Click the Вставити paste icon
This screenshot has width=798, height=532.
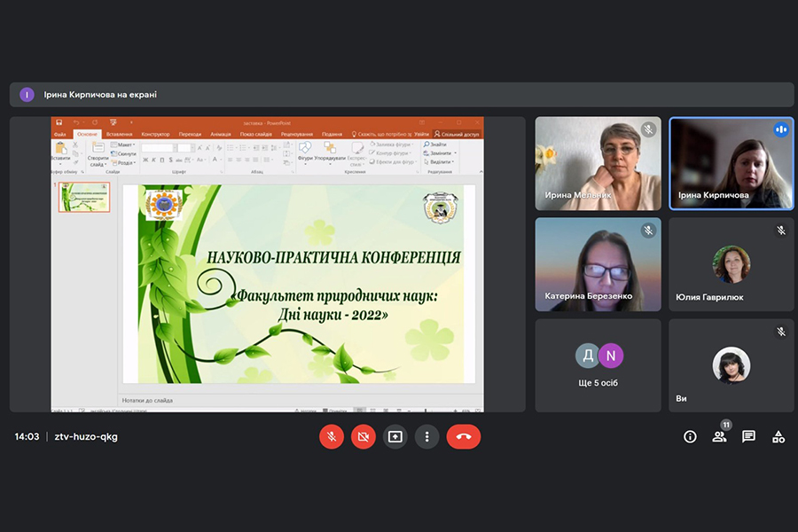60,148
